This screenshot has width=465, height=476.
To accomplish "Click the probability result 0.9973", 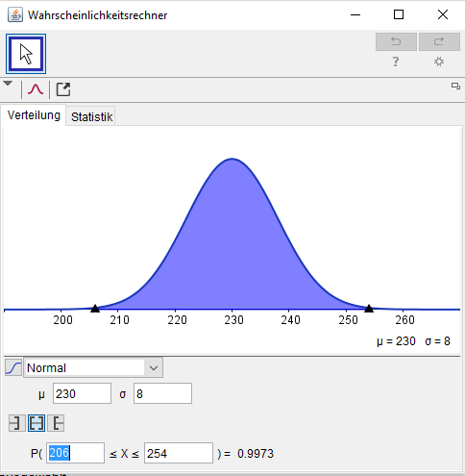I will (256, 454).
